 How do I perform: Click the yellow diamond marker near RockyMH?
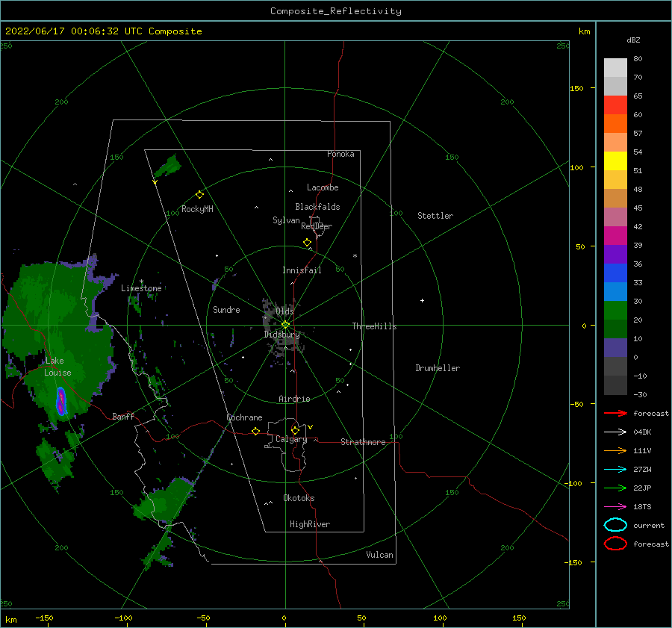pos(199,195)
